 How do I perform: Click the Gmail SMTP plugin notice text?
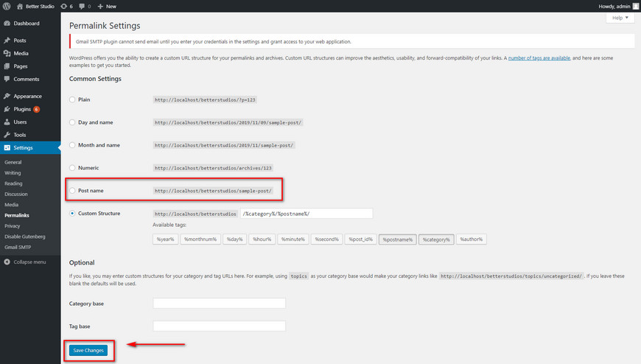[x=214, y=42]
